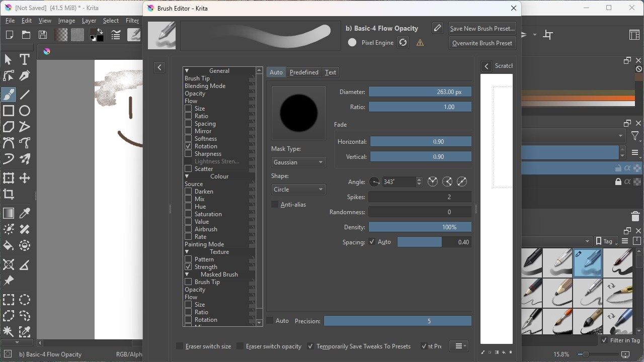Select Painting Mode in options list
The image size is (644, 362).
(x=204, y=244)
